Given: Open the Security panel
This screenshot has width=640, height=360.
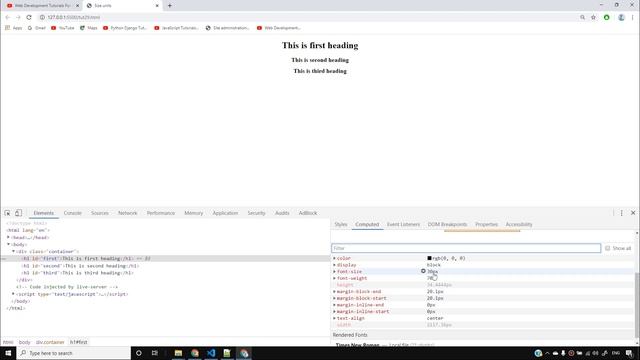Looking at the screenshot, I should pyautogui.click(x=256, y=213).
